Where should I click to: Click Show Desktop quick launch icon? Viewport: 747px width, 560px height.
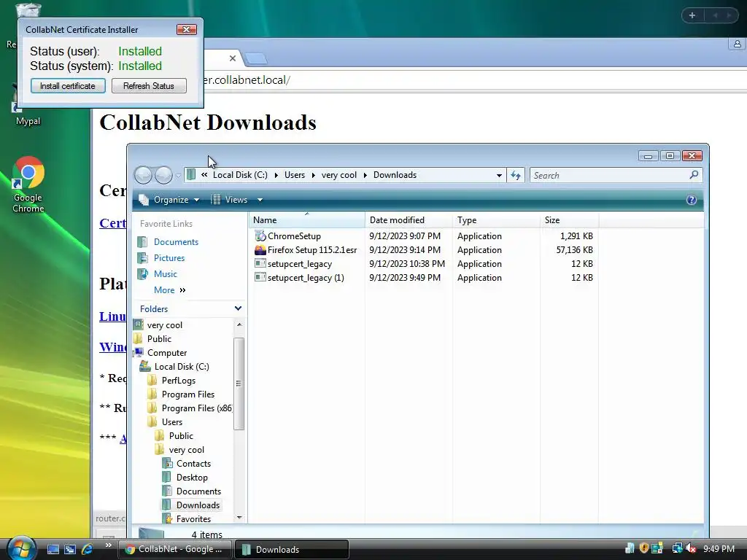53,550
